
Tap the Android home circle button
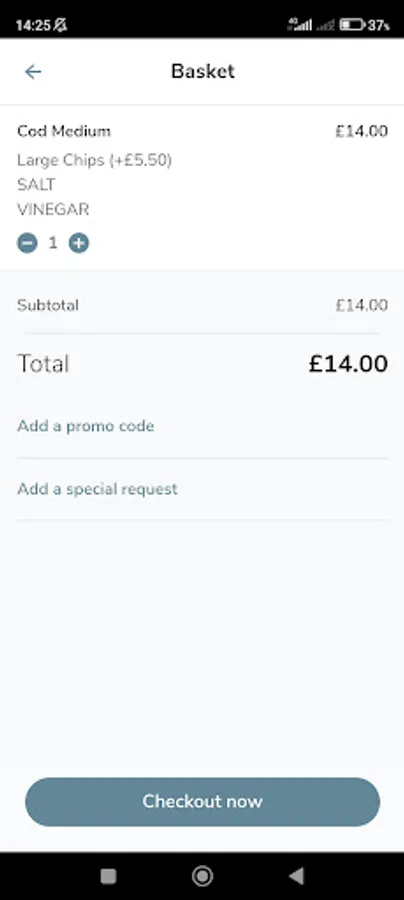[202, 876]
